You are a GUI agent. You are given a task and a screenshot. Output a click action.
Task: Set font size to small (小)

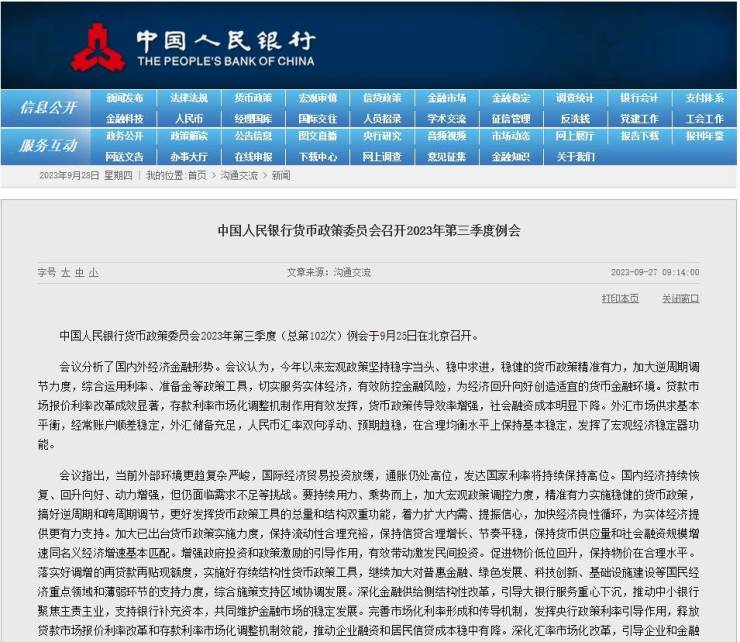click(x=93, y=272)
